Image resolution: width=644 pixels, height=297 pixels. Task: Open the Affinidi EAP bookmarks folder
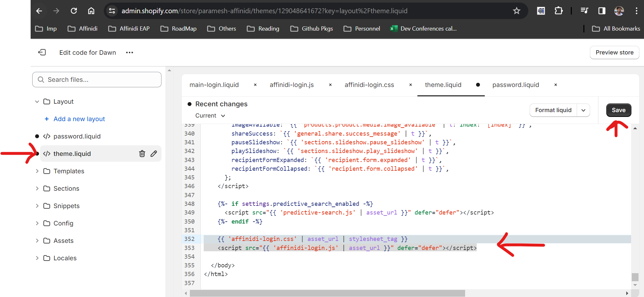pyautogui.click(x=129, y=29)
